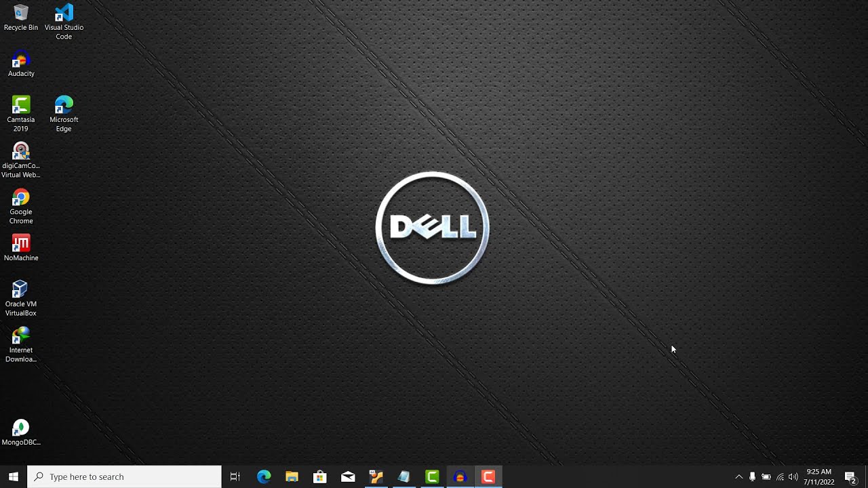Screen dimensions: 868x488
Task: Open the Mail app from the taskbar
Action: pyautogui.click(x=348, y=476)
